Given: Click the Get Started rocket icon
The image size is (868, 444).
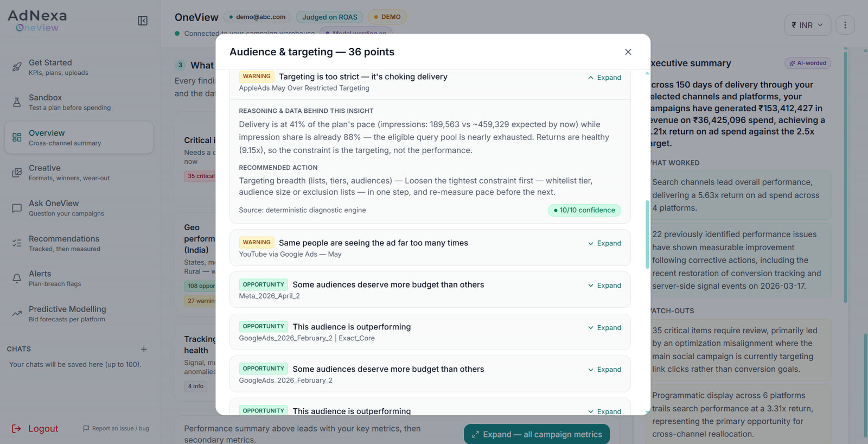Looking at the screenshot, I should pos(17,67).
